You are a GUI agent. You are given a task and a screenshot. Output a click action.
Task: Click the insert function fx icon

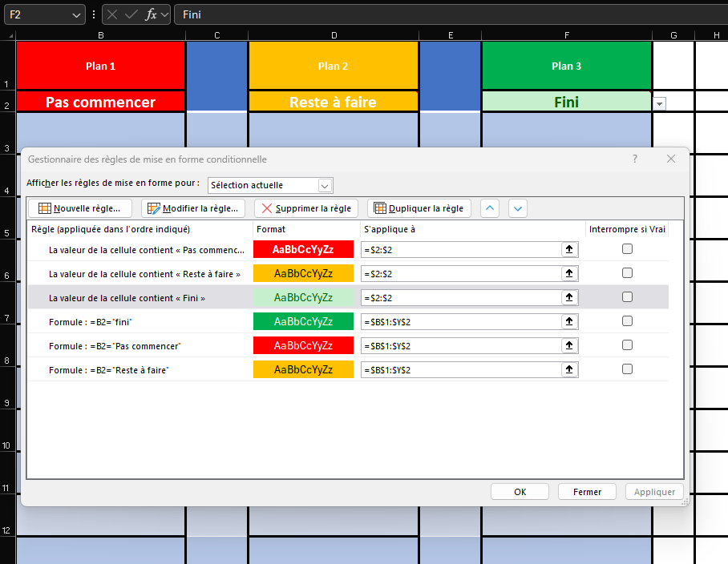coord(150,14)
